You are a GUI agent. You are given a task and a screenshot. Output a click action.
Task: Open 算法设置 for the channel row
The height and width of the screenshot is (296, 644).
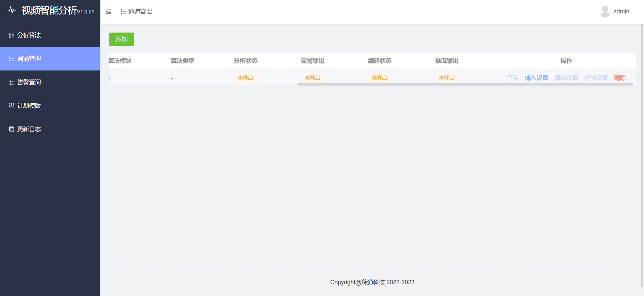point(566,78)
